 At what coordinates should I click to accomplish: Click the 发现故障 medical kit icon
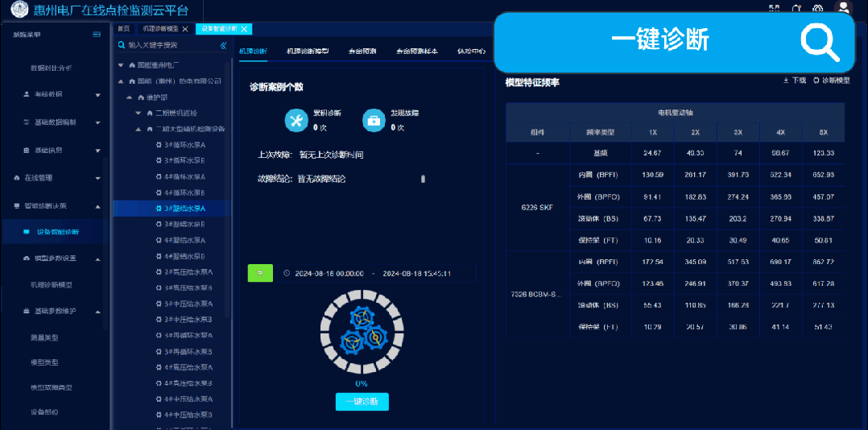(373, 120)
